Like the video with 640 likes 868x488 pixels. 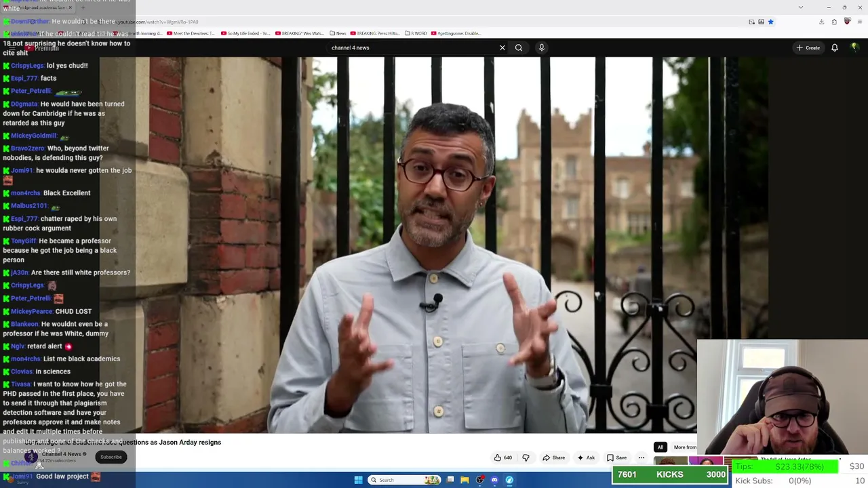tap(502, 457)
